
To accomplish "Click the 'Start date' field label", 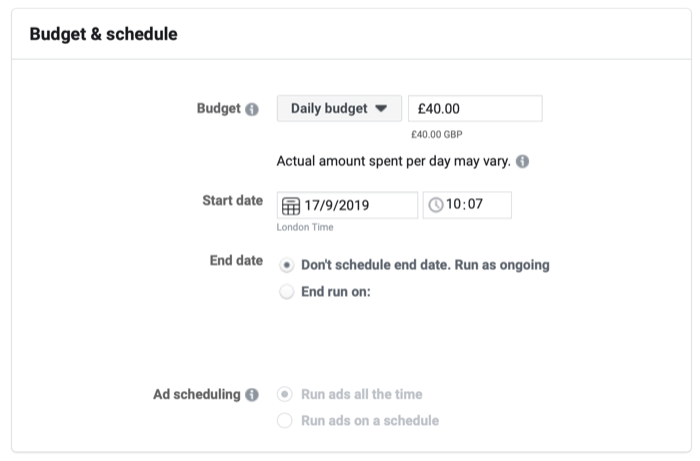I will coord(233,200).
